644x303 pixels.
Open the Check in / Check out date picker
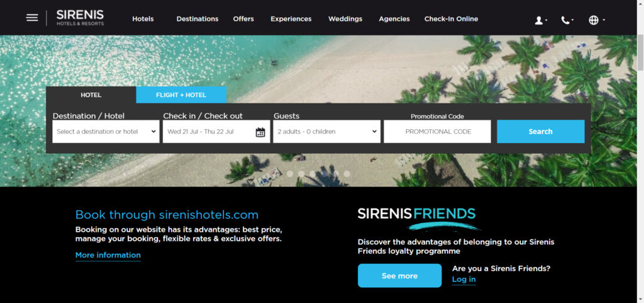(x=216, y=132)
